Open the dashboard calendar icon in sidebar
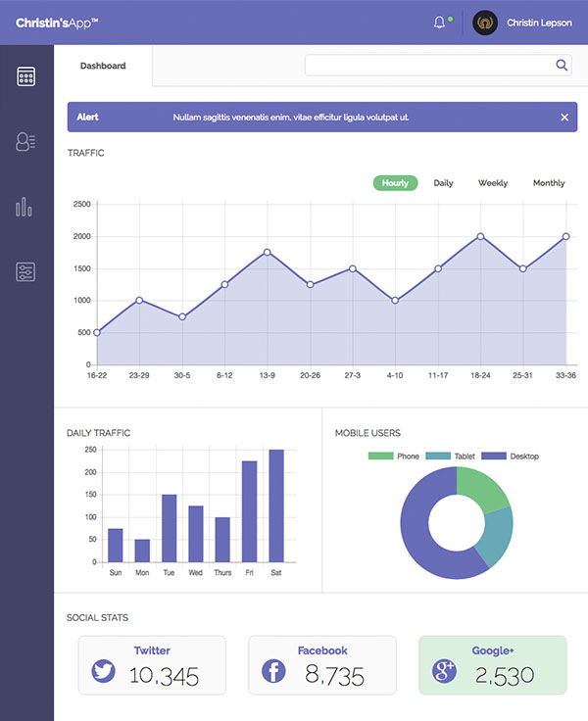 point(25,76)
